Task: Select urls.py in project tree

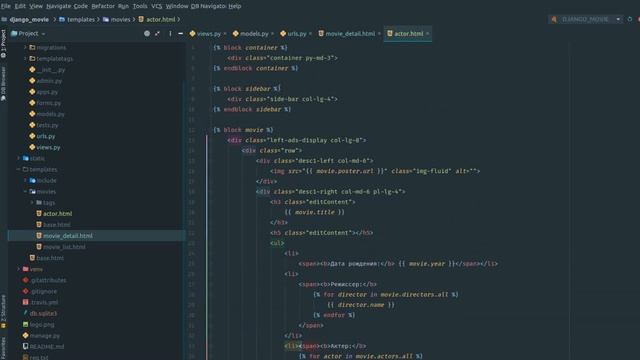Action: click(x=46, y=136)
